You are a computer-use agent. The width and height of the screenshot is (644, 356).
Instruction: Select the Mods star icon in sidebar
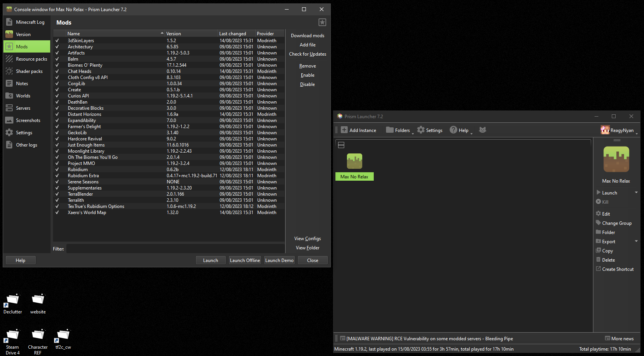[x=9, y=47]
